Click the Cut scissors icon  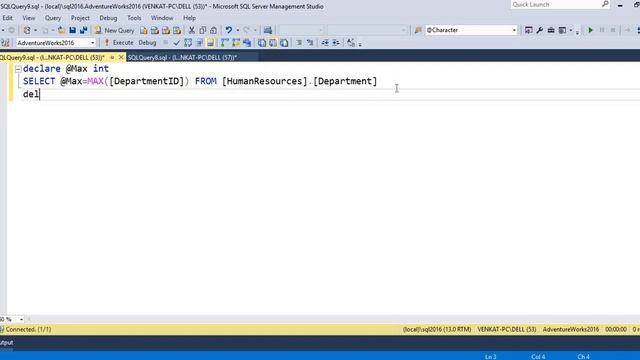point(191,30)
